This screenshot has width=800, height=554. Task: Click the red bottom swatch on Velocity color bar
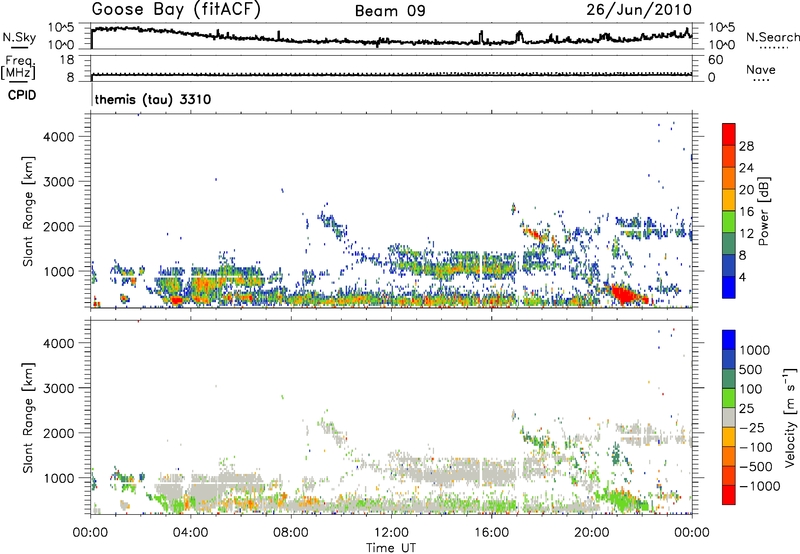[x=729, y=495]
